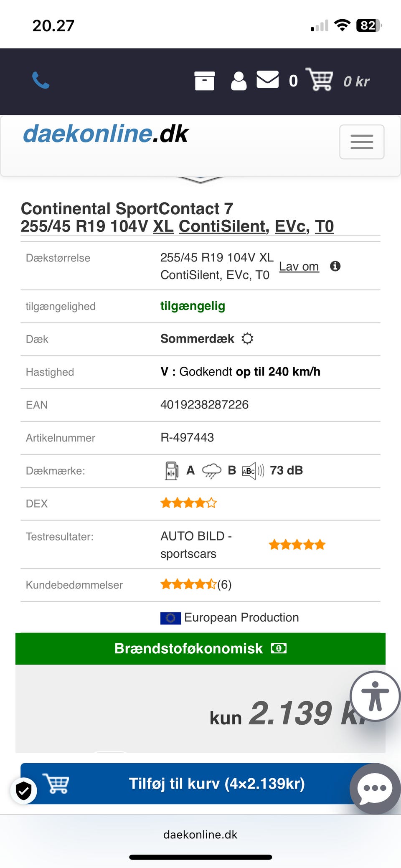Open the hamburger navigation menu

[362, 142]
